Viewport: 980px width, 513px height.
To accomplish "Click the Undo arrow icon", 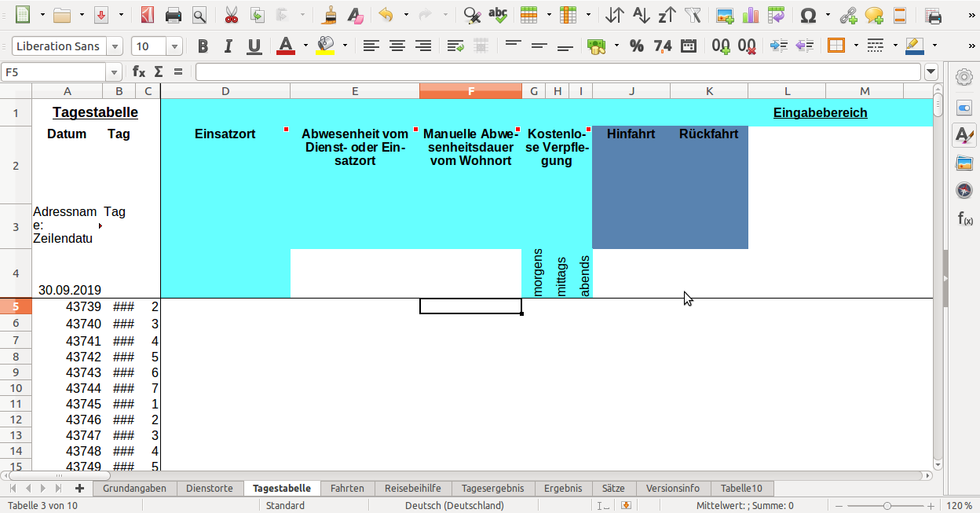I will 386,15.
